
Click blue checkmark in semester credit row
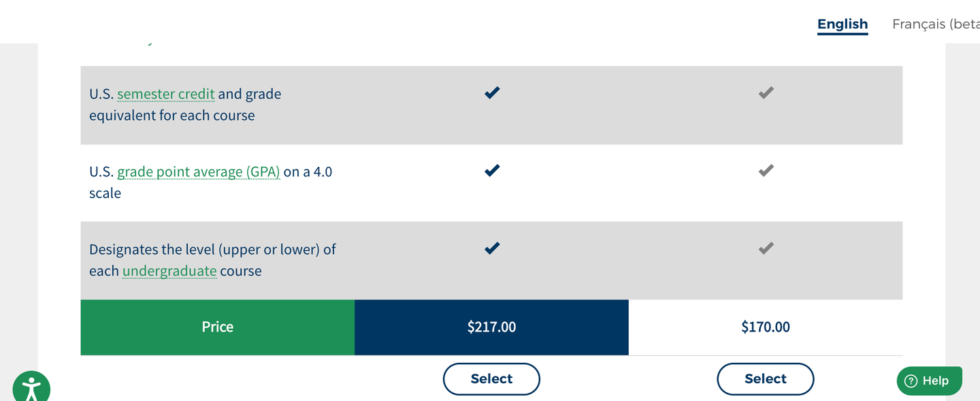[x=492, y=93]
